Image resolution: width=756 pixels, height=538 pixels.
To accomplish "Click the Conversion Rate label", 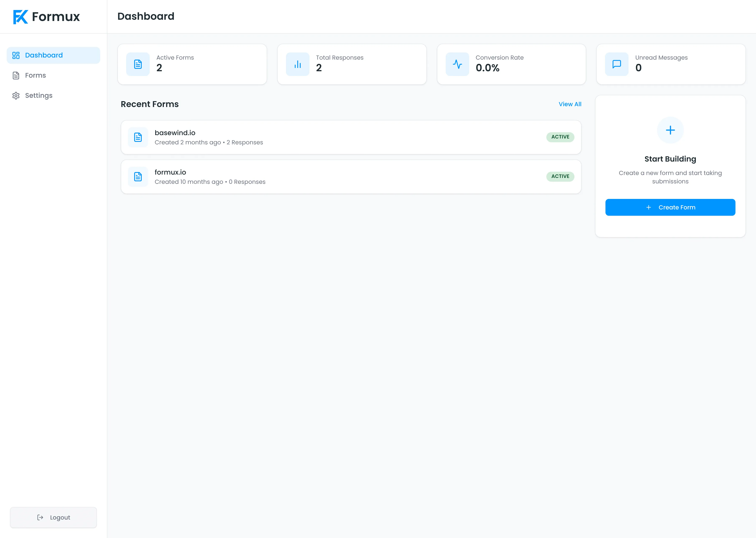I will click(499, 58).
